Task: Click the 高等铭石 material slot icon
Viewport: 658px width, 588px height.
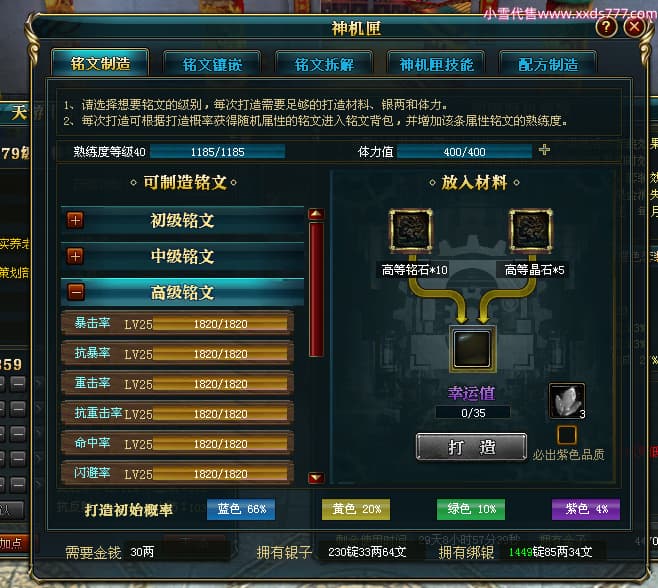Action: [411, 230]
